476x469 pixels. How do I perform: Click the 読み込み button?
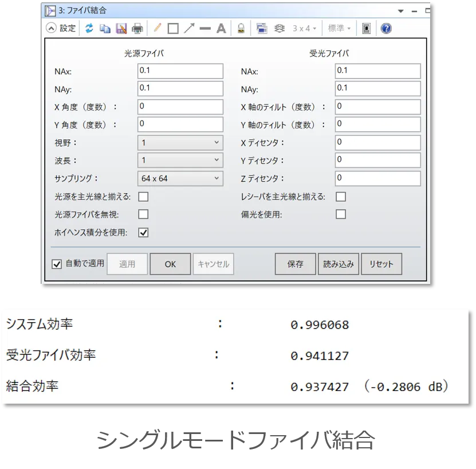point(339,264)
